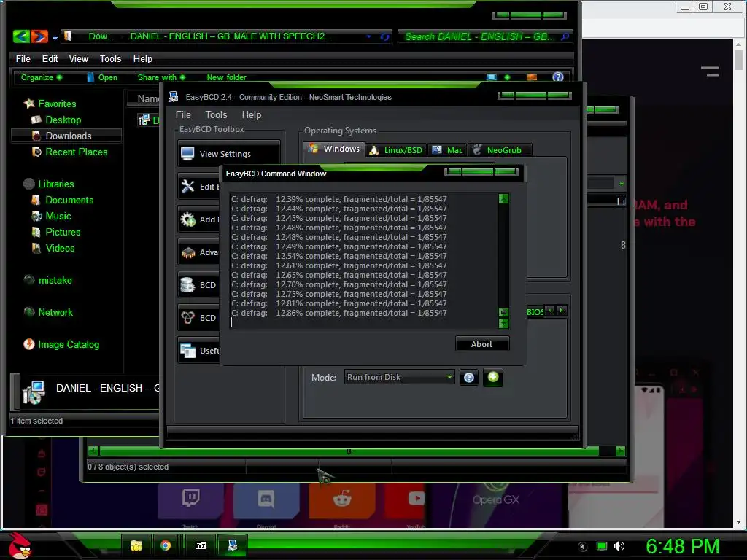Open the browser hamburger menu

pos(709,71)
